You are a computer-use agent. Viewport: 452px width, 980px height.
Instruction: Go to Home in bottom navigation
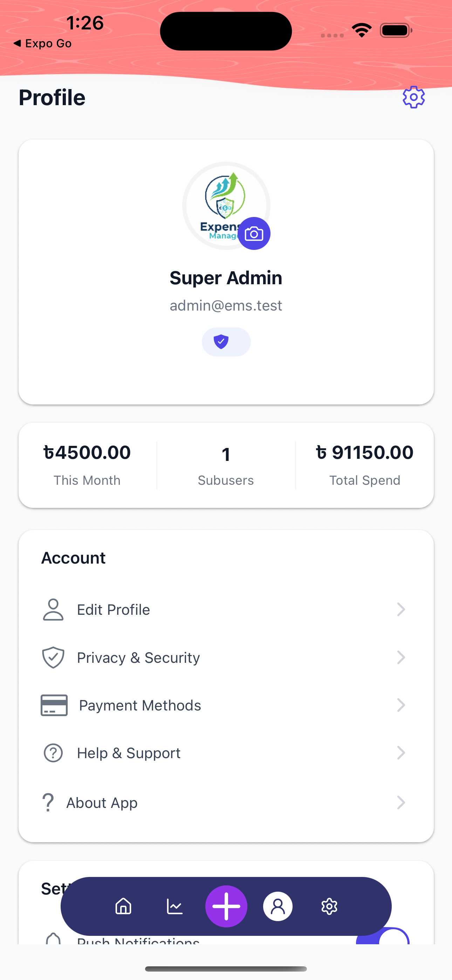pos(123,906)
